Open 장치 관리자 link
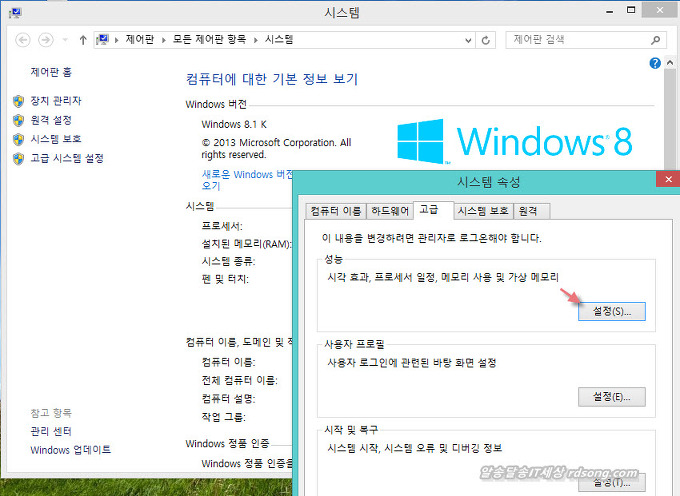Screen dimensions: 680x496 (56, 101)
